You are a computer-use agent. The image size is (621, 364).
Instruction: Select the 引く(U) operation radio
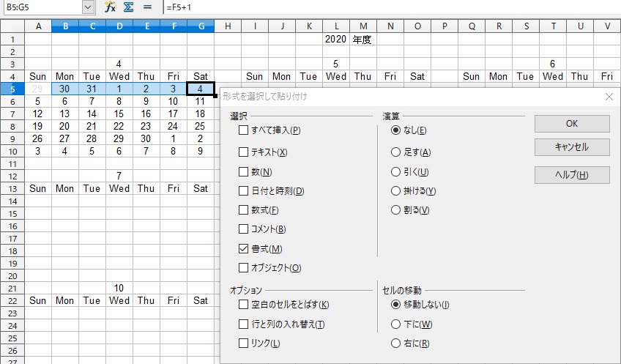pos(395,171)
